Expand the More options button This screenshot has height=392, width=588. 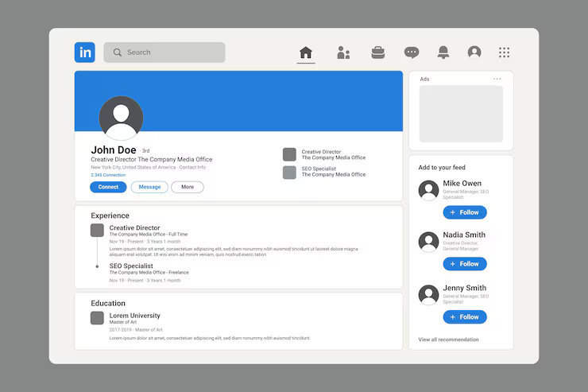(x=188, y=188)
